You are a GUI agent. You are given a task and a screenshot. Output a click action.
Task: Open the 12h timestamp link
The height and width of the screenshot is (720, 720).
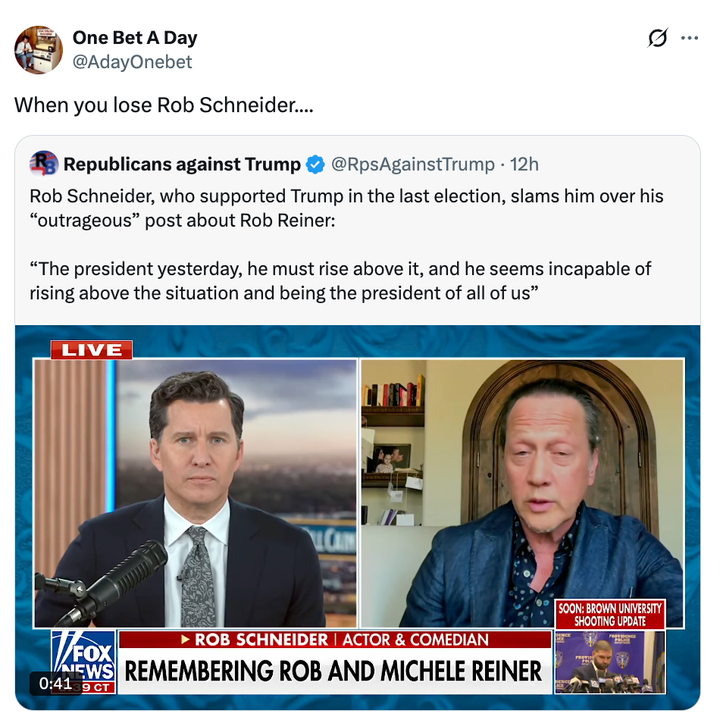click(524, 164)
